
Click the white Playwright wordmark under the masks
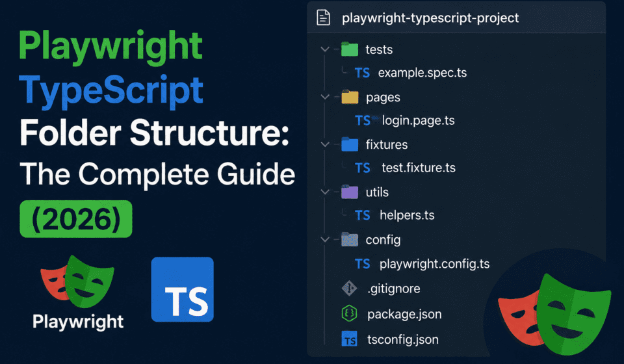[78, 322]
